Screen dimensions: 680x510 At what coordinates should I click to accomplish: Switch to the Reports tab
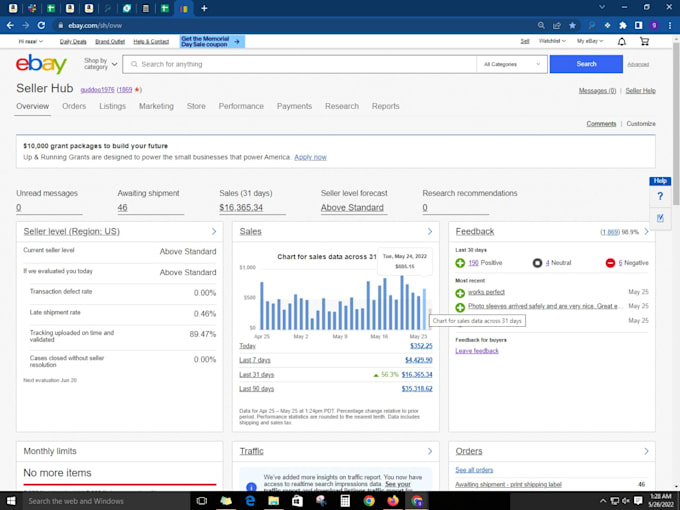386,106
